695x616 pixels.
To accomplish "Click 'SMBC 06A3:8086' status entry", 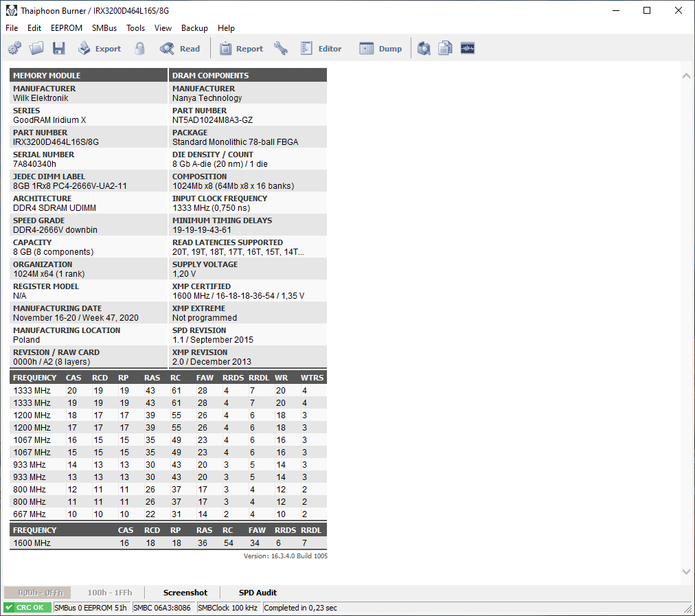I will pyautogui.click(x=162, y=608).
